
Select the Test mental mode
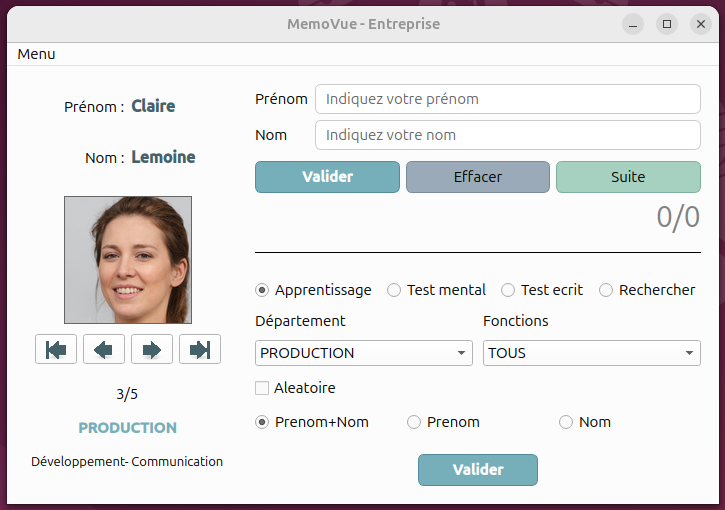pos(394,290)
